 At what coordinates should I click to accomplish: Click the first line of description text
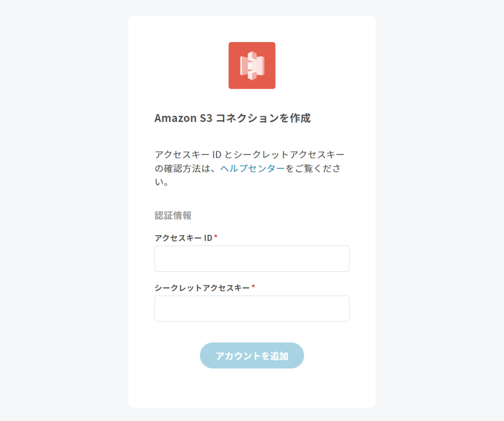tap(250, 155)
